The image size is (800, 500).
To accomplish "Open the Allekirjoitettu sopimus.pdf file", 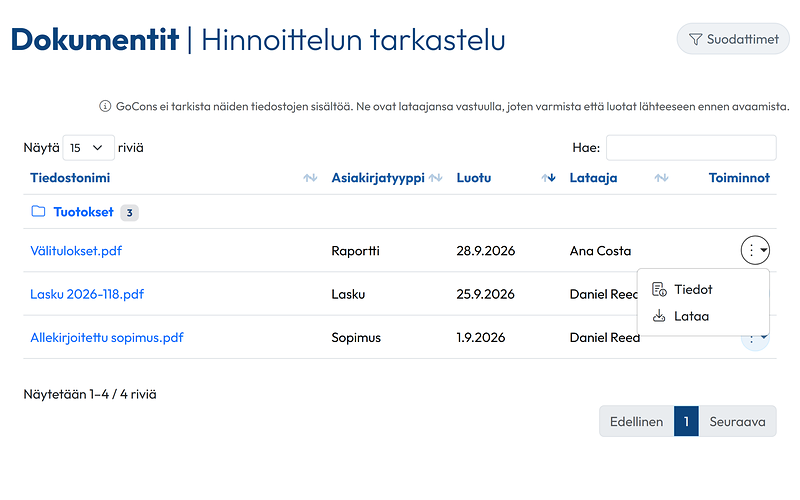I will coord(107,337).
